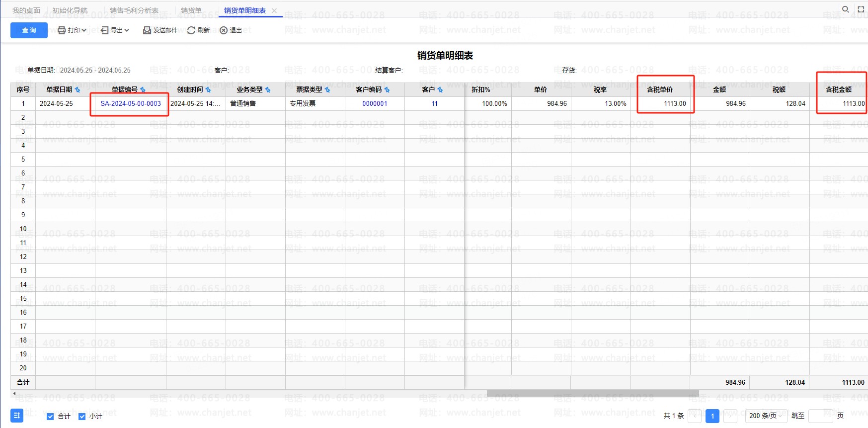Click the scroll-left arrow of the table

(x=14, y=394)
